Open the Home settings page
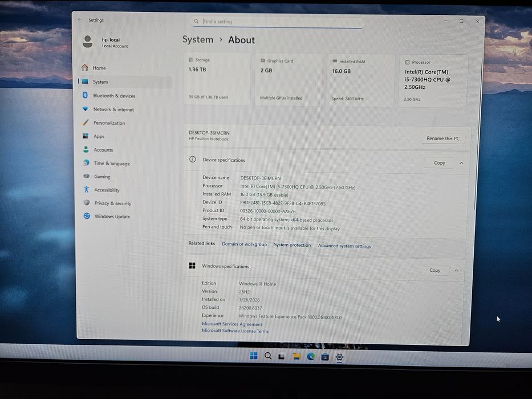Viewport: 532px width, 399px height. [x=125, y=68]
